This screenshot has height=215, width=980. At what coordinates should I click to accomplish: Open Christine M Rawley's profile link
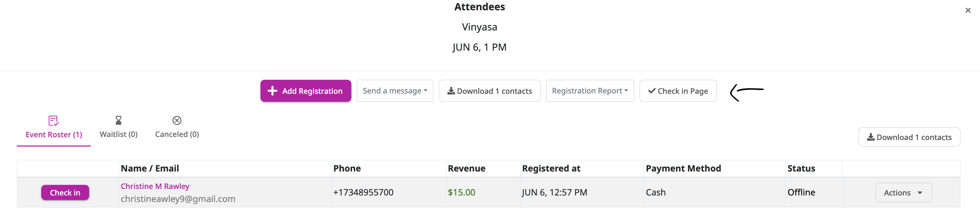click(x=155, y=186)
